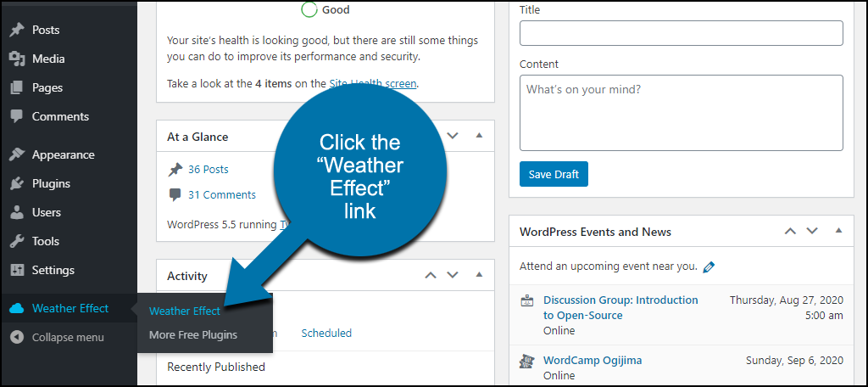Click the pencil edit location icon
Image resolution: width=868 pixels, height=387 pixels.
(709, 266)
